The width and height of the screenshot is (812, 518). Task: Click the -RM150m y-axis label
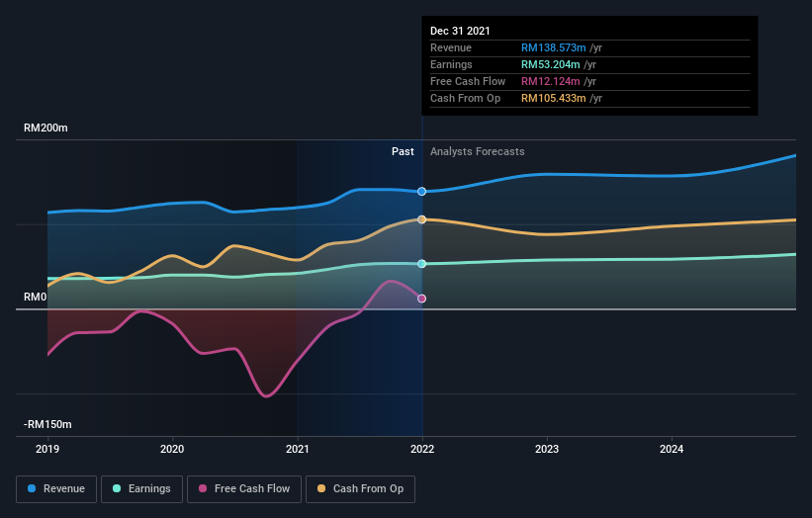(47, 424)
